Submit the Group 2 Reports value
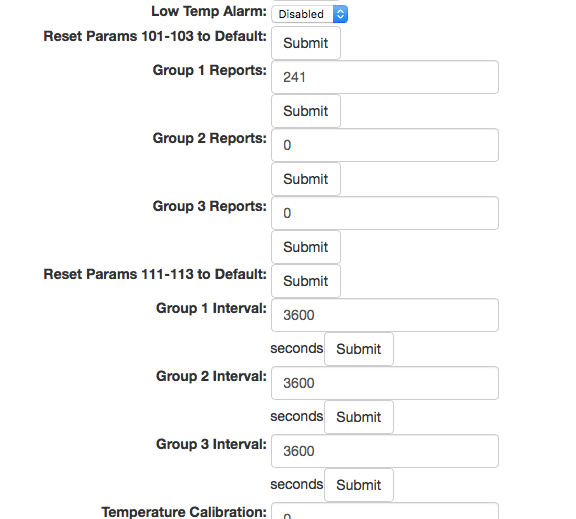This screenshot has height=519, width=576. click(x=306, y=179)
